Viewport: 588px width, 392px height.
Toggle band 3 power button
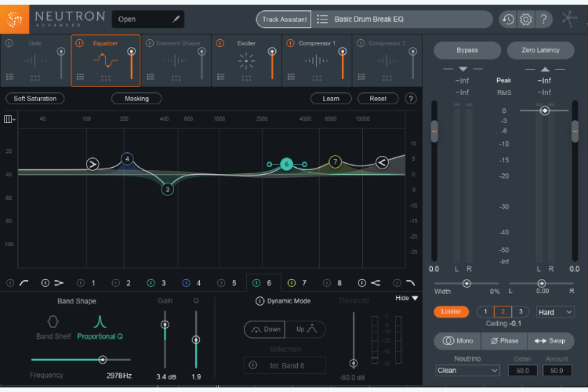point(151,283)
